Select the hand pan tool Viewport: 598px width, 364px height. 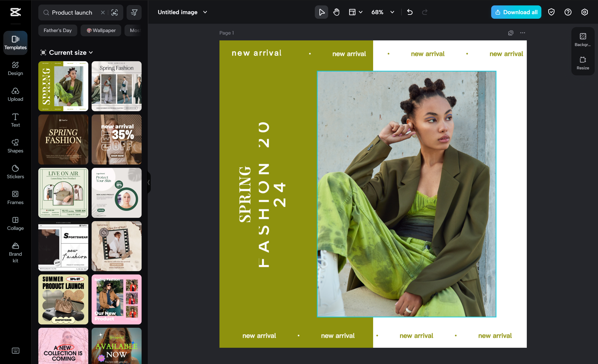point(336,12)
